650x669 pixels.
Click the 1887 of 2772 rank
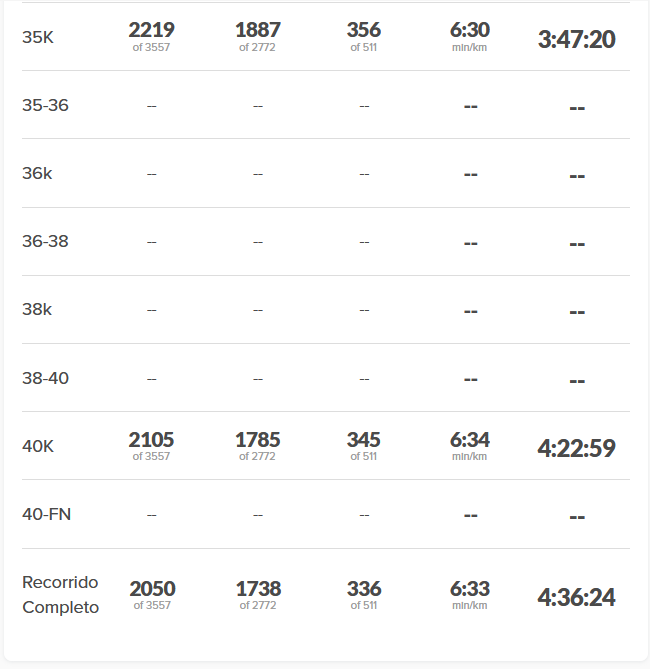coord(257,31)
